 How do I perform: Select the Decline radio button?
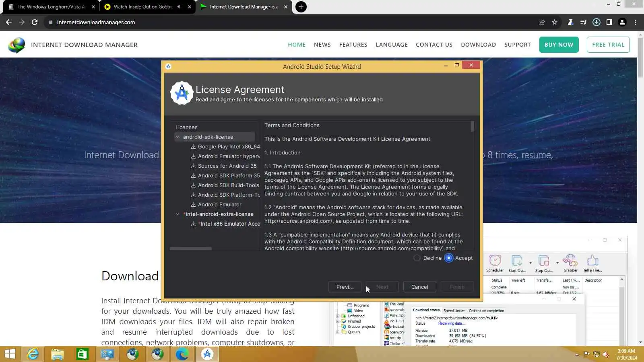tap(417, 258)
